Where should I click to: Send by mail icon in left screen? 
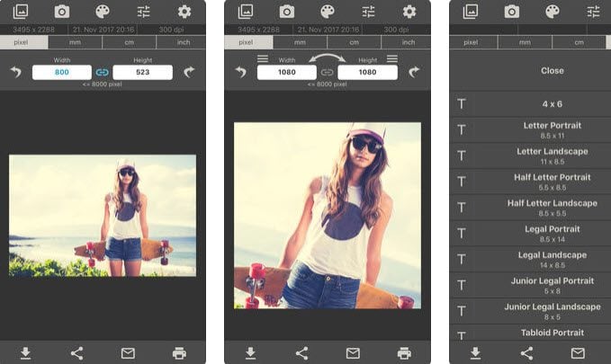pyautogui.click(x=128, y=353)
